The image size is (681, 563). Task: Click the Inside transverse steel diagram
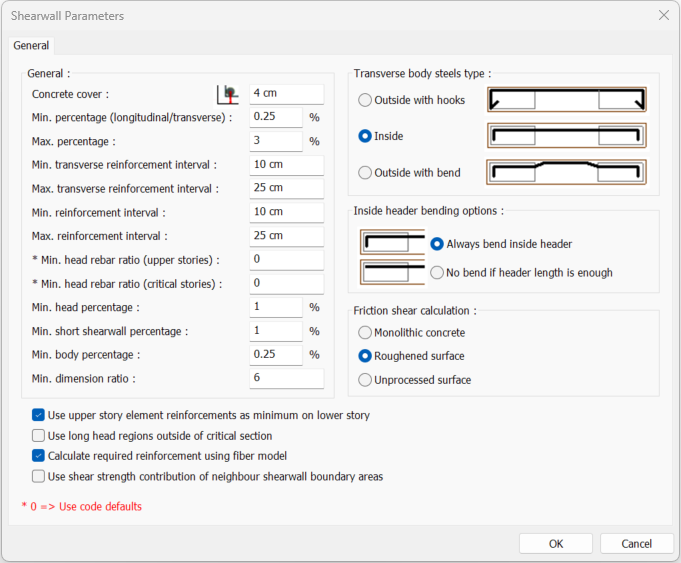566,135
